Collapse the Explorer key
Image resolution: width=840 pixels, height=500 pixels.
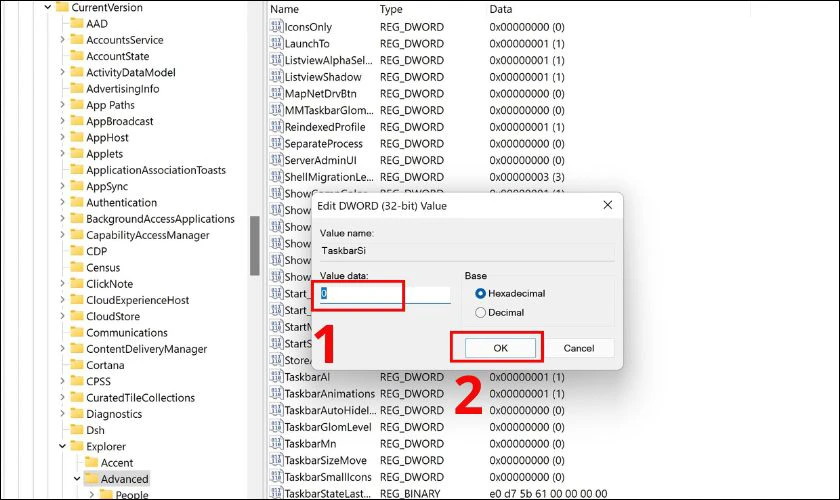coord(62,446)
